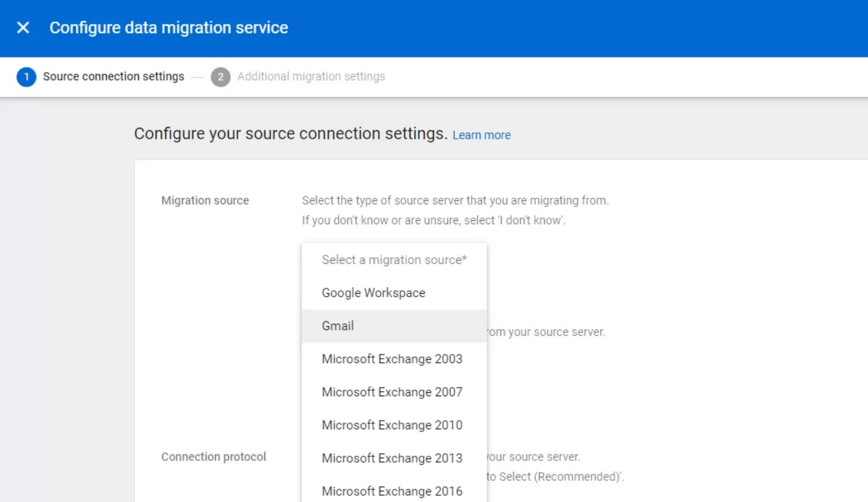Click the X to exit the migration setup
Viewport: 868px width, 502px height.
pos(23,27)
